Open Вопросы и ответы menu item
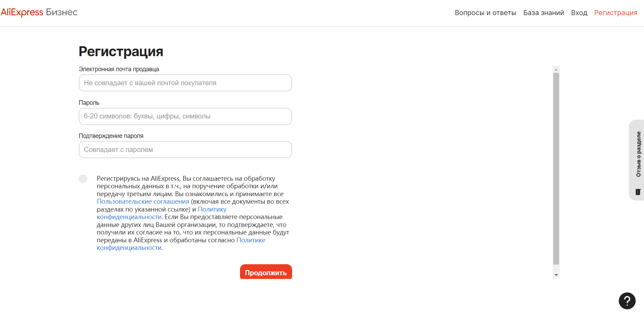 (485, 13)
